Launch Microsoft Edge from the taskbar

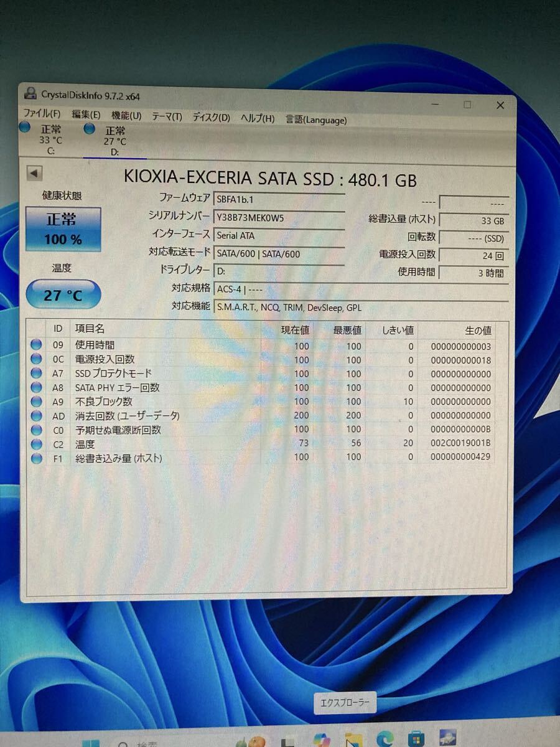pyautogui.click(x=385, y=739)
